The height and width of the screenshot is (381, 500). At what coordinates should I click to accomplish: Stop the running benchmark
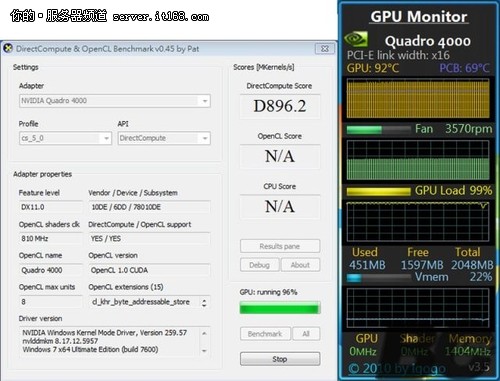[280, 359]
